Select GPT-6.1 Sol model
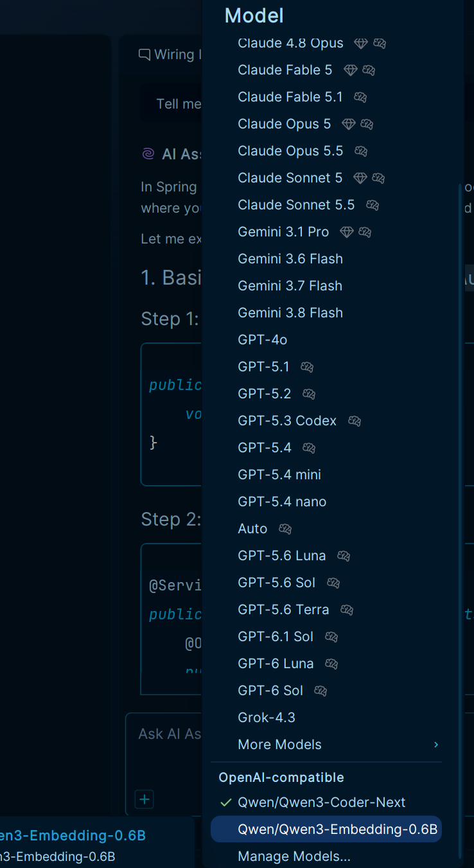 pos(326,637)
